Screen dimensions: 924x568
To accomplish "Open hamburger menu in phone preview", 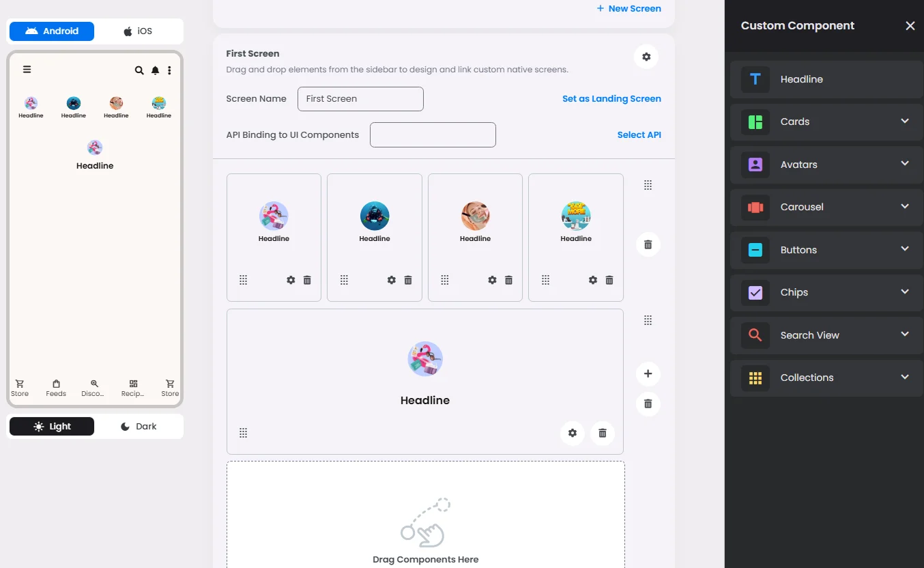I will [x=27, y=69].
